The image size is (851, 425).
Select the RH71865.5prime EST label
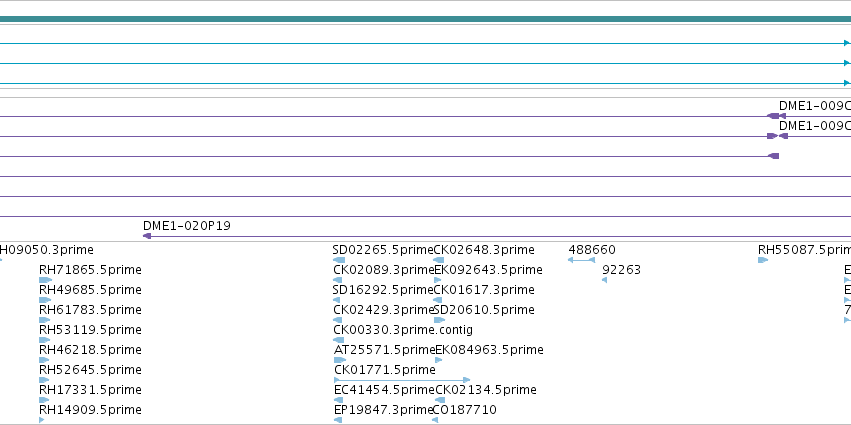(90, 270)
